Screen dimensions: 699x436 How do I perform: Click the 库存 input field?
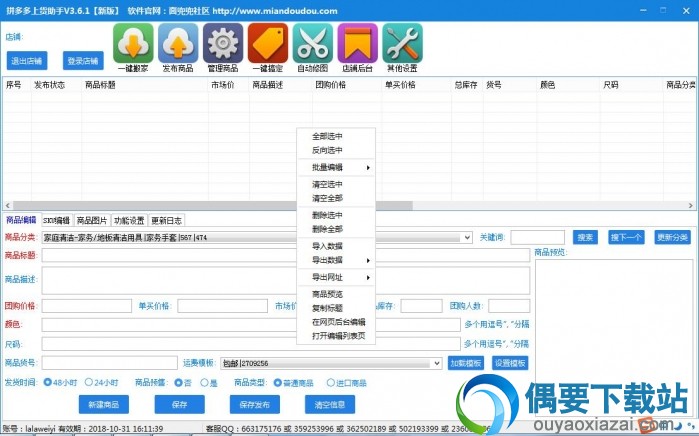tap(421, 306)
